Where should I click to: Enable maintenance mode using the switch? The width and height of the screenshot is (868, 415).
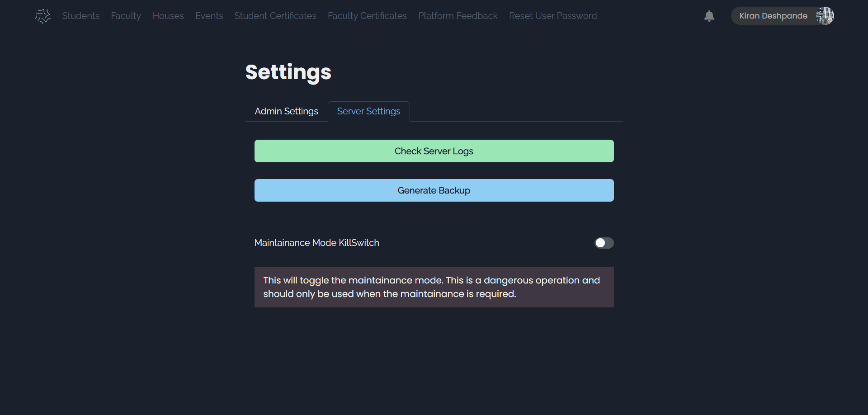point(604,243)
